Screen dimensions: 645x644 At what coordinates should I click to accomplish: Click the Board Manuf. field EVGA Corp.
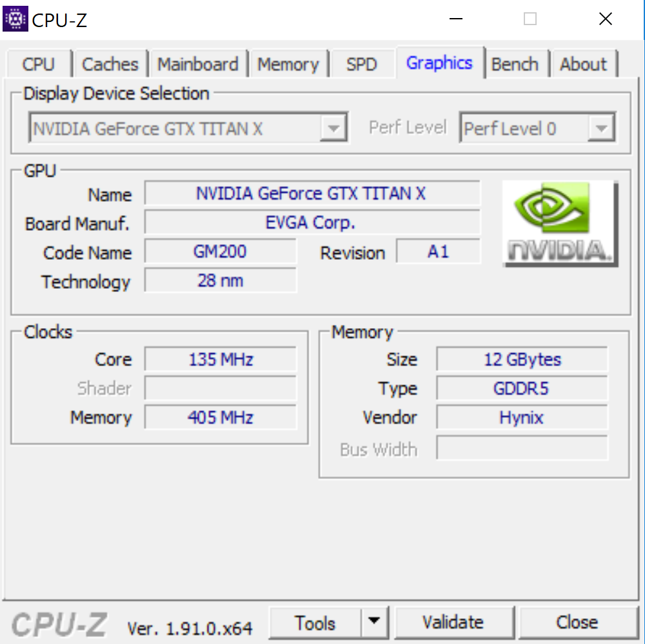312,223
